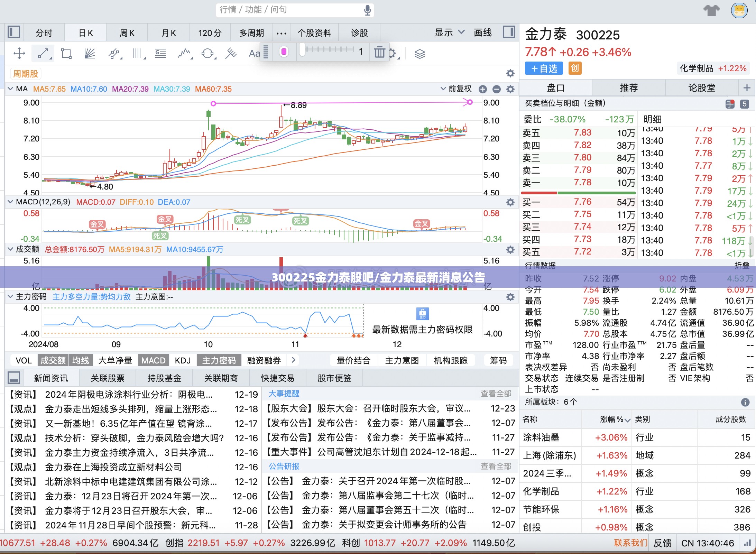Toggle the 大单净量 indicator button
Viewport: 756px width, 554px height.
(115, 360)
